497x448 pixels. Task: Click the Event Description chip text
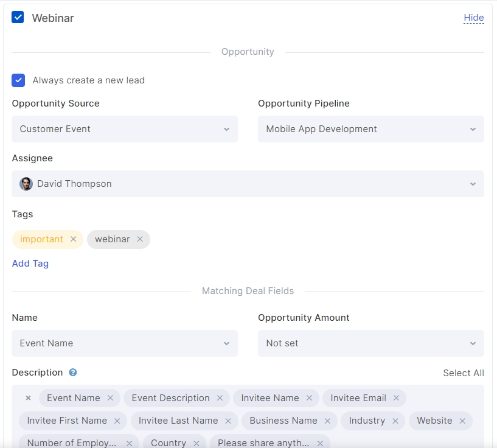coord(170,398)
